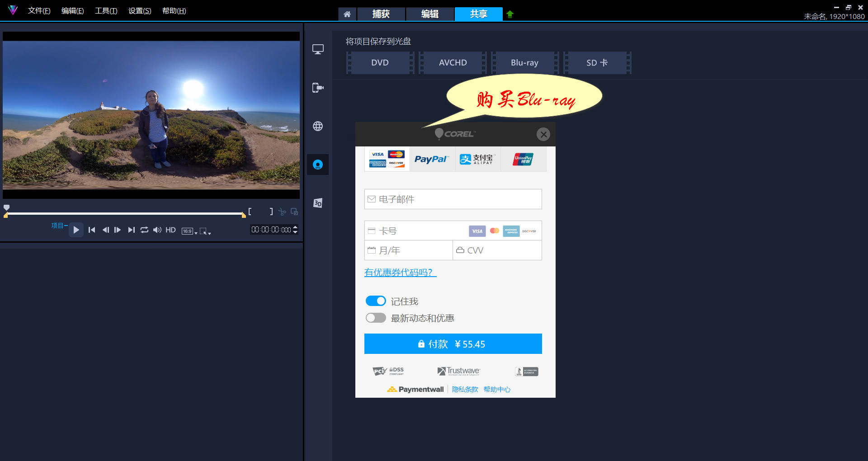Screen dimensions: 868x461
Task: Step to previous frame
Action: point(105,230)
